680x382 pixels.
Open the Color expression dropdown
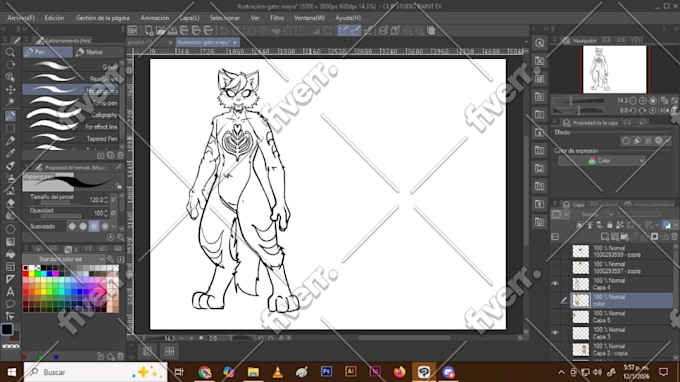click(602, 161)
